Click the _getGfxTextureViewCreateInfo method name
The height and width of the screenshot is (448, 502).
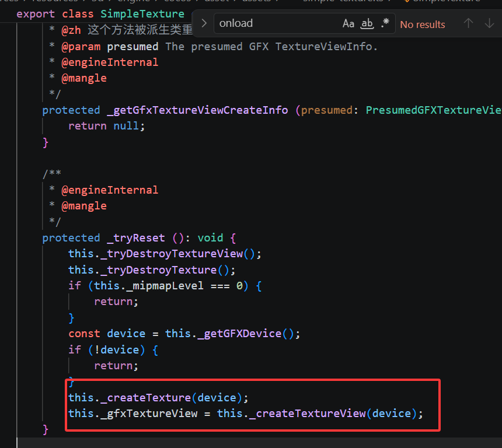click(x=197, y=110)
